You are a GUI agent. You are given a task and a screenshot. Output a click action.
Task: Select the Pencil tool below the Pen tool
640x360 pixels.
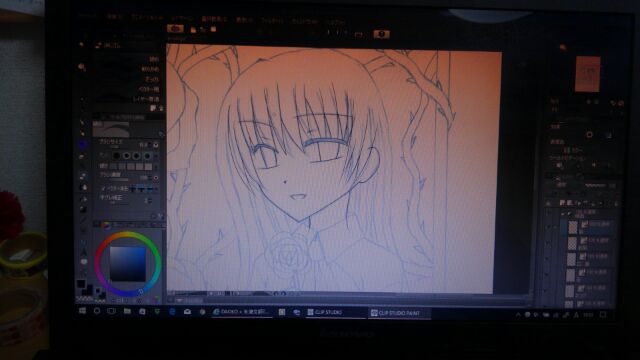tap(82, 133)
